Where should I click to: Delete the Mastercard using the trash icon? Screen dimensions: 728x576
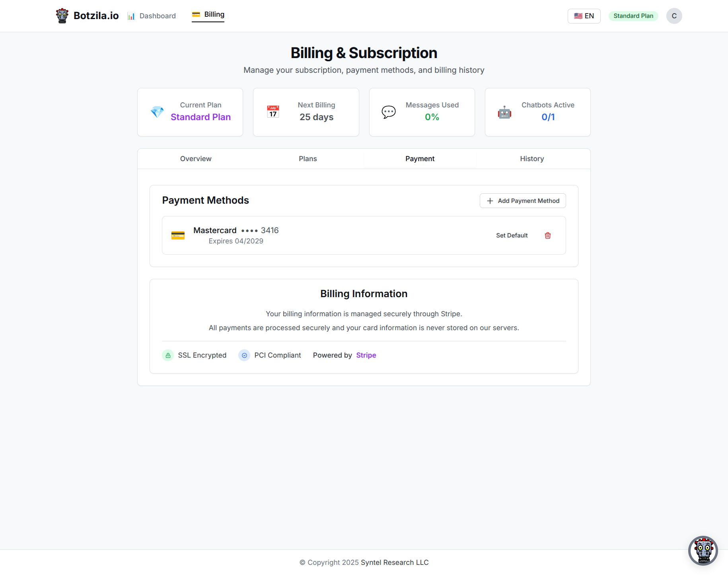548,235
